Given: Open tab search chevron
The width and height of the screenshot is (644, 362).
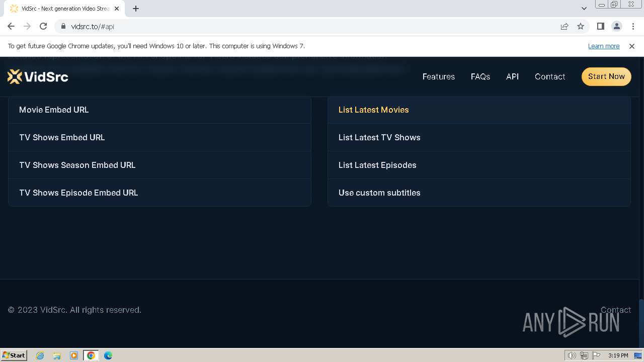Looking at the screenshot, I should 584,9.
